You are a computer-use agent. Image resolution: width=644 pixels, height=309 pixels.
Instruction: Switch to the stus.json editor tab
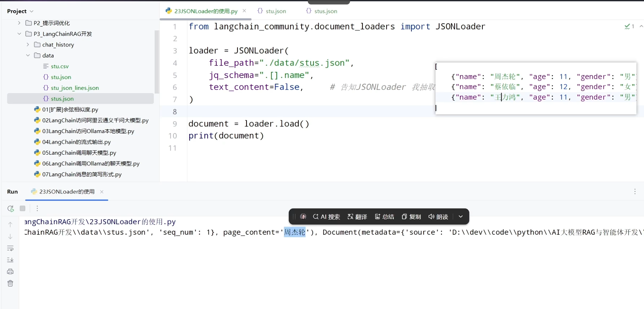322,11
